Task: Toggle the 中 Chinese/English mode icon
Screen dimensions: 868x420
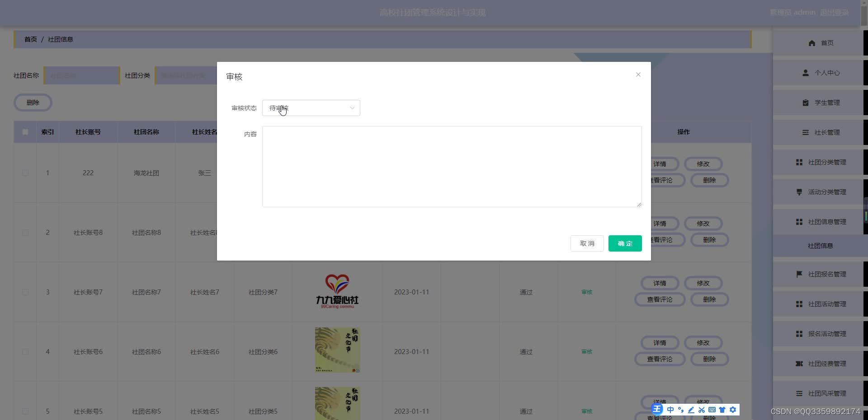Action: coord(670,410)
